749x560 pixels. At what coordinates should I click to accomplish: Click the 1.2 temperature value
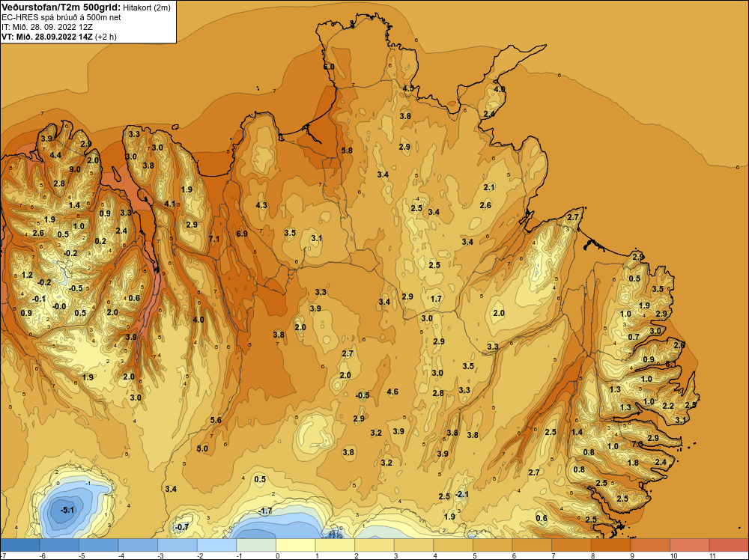click(x=27, y=275)
